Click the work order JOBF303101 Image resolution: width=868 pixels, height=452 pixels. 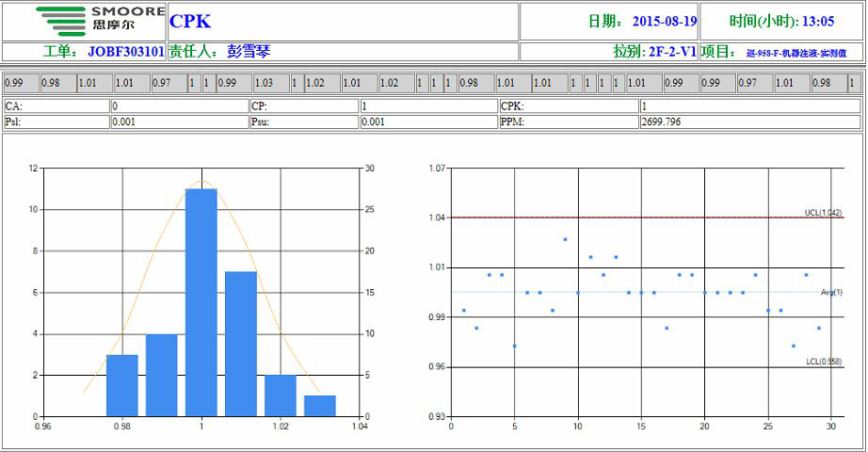coord(126,52)
